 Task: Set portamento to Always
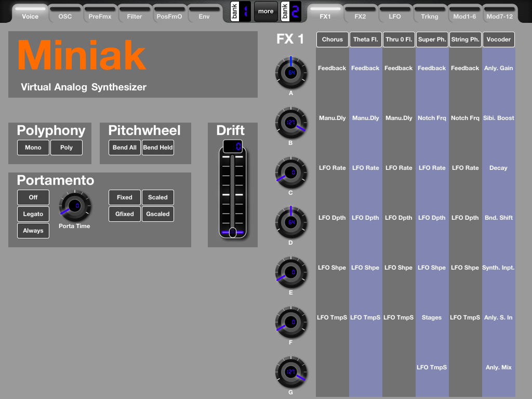click(33, 231)
